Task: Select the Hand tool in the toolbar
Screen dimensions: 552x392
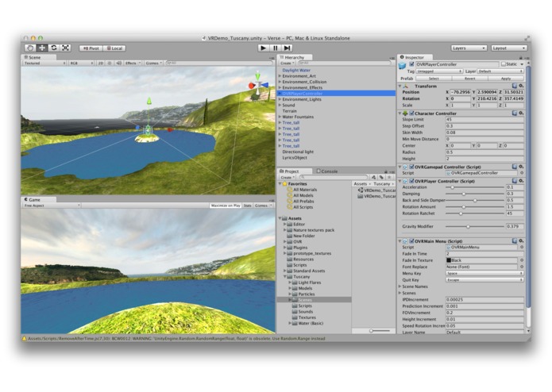Action: point(30,48)
